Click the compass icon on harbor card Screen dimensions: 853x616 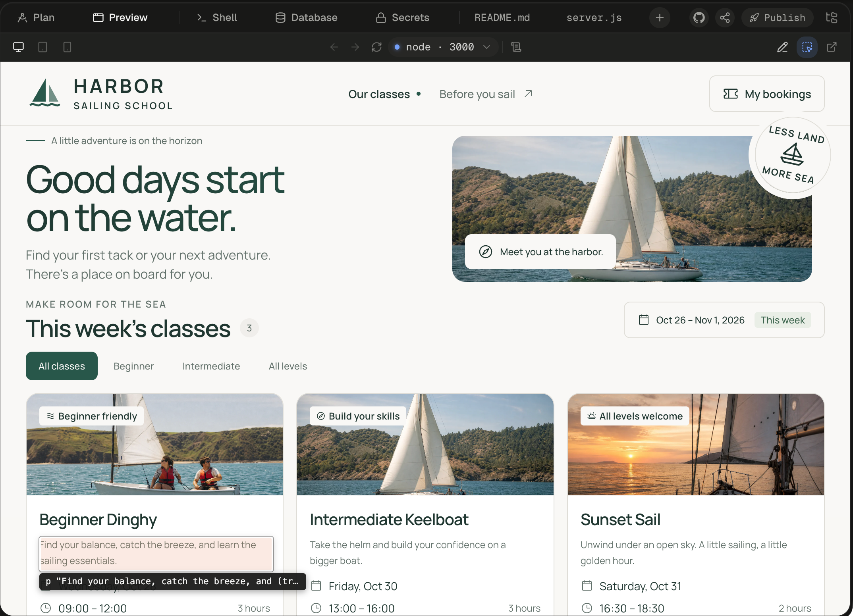point(485,252)
